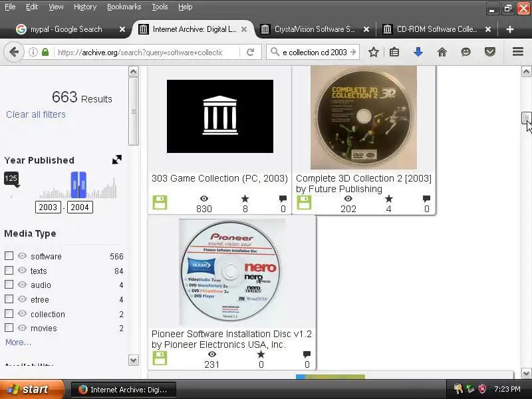Close the mypal Google Search tab
Viewport: 532px width, 399px height.
[122, 29]
